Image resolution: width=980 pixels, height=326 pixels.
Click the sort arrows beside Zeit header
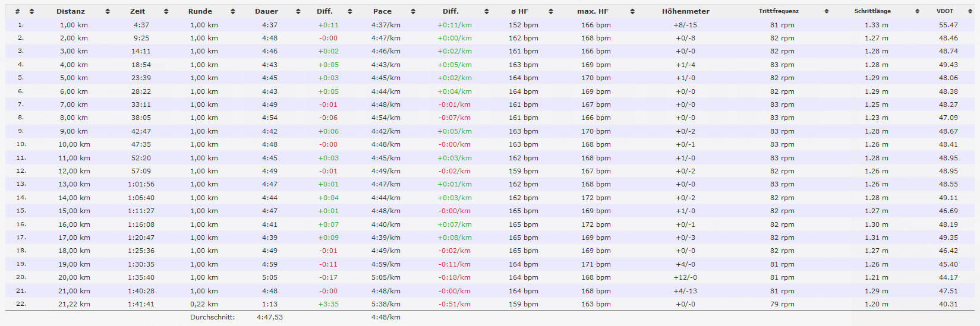(166, 11)
